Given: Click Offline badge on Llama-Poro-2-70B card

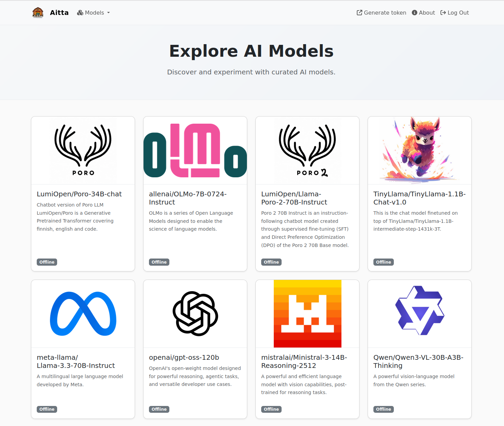Looking at the screenshot, I should 271,262.
